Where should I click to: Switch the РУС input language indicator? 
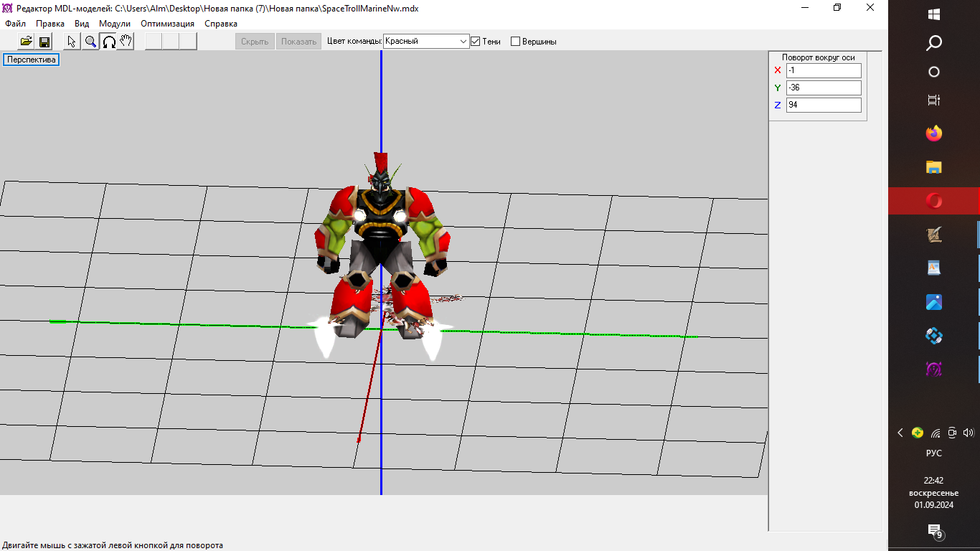coord(934,453)
